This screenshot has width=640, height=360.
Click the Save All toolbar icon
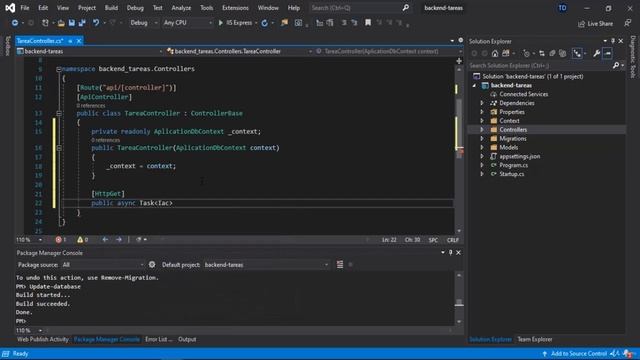82,23
